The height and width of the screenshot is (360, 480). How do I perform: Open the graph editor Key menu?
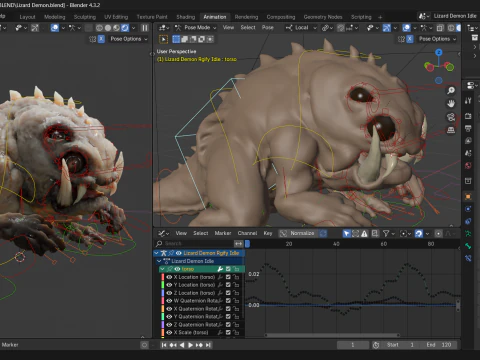click(268, 233)
